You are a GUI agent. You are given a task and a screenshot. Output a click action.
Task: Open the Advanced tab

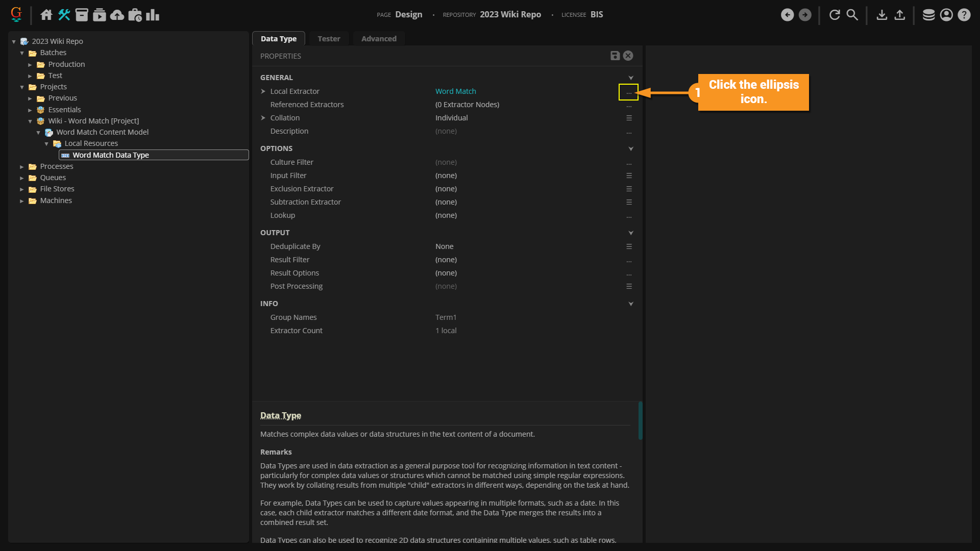[378, 39]
